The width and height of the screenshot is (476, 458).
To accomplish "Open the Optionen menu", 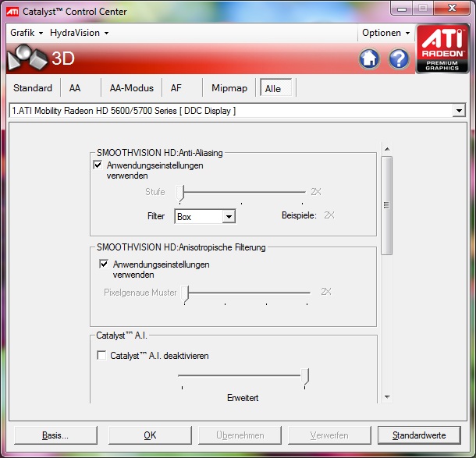I will click(385, 33).
